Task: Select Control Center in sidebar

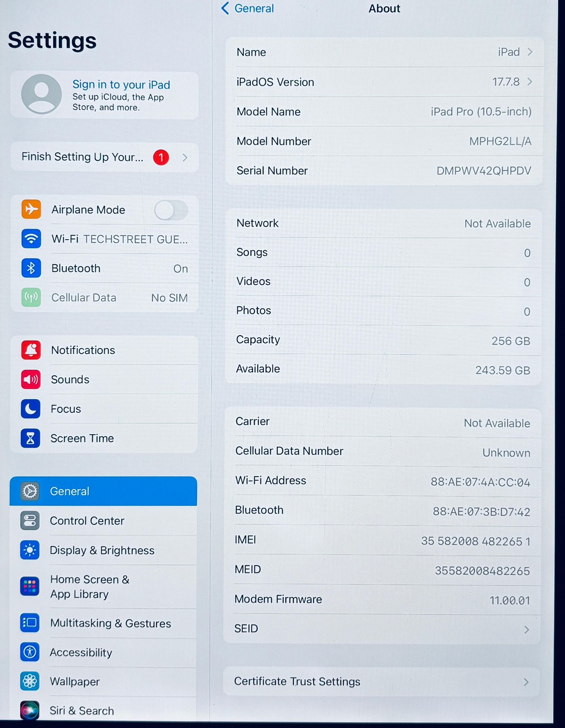Action: (x=103, y=521)
